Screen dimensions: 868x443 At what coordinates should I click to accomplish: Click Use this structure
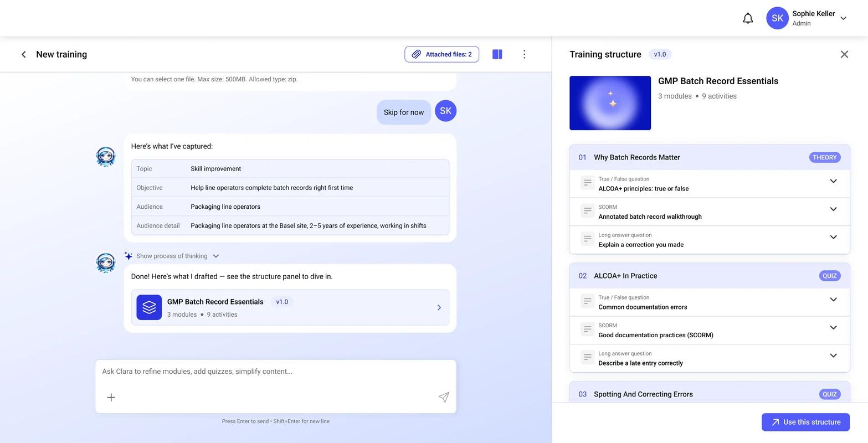pyautogui.click(x=805, y=422)
